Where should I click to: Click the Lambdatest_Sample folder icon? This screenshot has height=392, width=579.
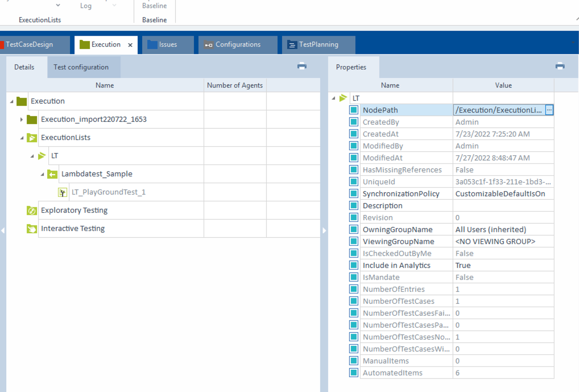pos(52,174)
